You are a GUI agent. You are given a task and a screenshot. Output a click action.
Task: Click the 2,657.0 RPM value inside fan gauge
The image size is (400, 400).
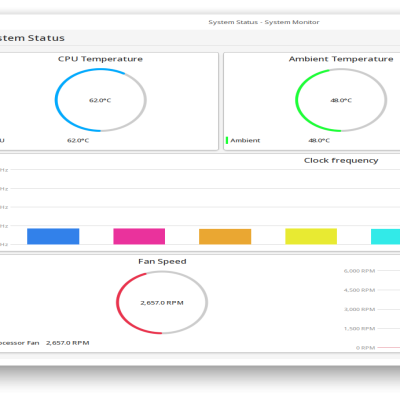coord(162,303)
